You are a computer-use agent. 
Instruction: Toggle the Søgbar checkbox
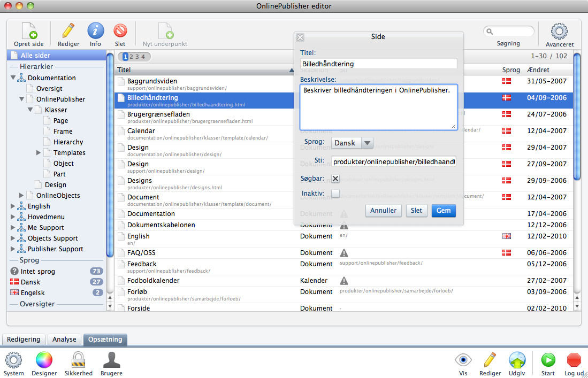coord(335,179)
